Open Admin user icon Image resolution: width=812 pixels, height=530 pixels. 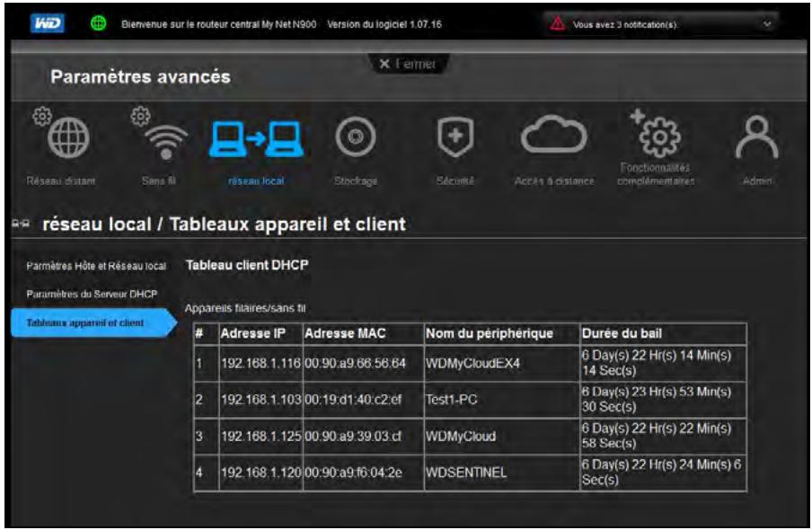pyautogui.click(x=756, y=137)
